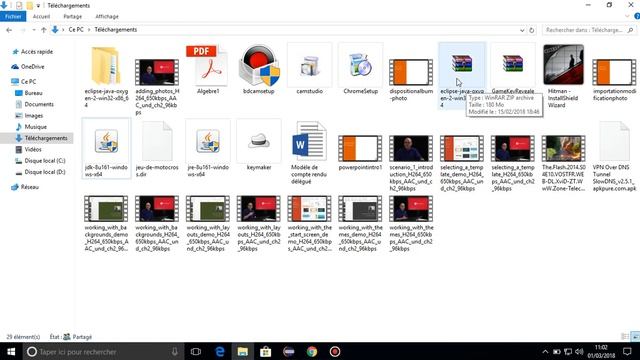640x360 pixels.
Task: Open Accès rapide in the sidebar
Action: 32,52
